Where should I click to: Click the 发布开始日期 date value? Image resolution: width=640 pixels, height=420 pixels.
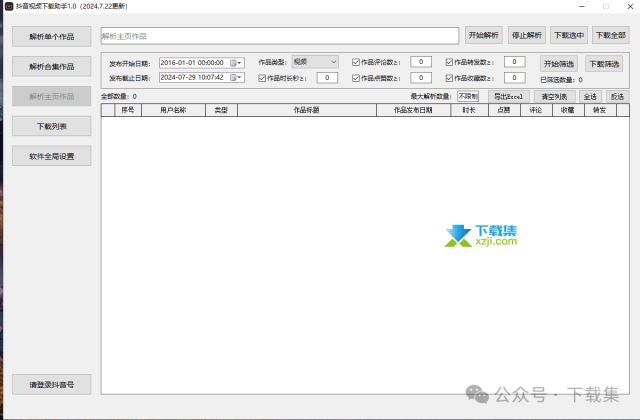(x=192, y=63)
